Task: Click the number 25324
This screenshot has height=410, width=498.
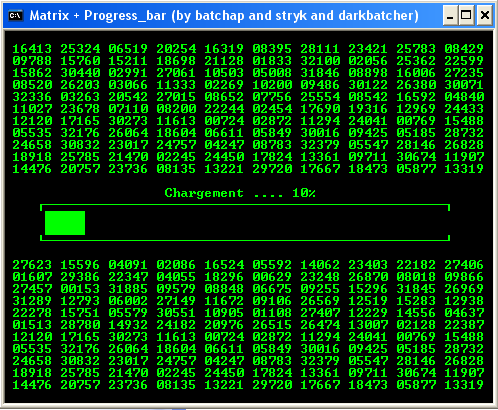Action: pyautogui.click(x=80, y=49)
